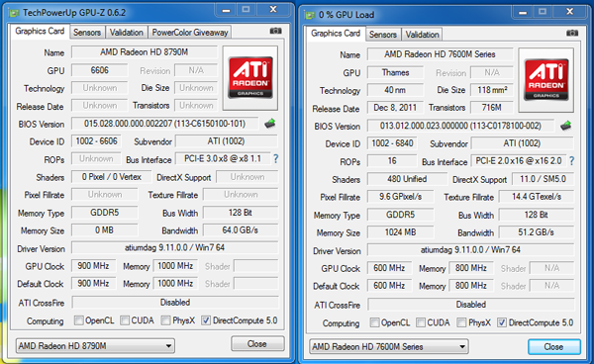The height and width of the screenshot is (364, 594).
Task: Click ATI CrossFire Disabled field in HD 7600M window
Action: 471,305
